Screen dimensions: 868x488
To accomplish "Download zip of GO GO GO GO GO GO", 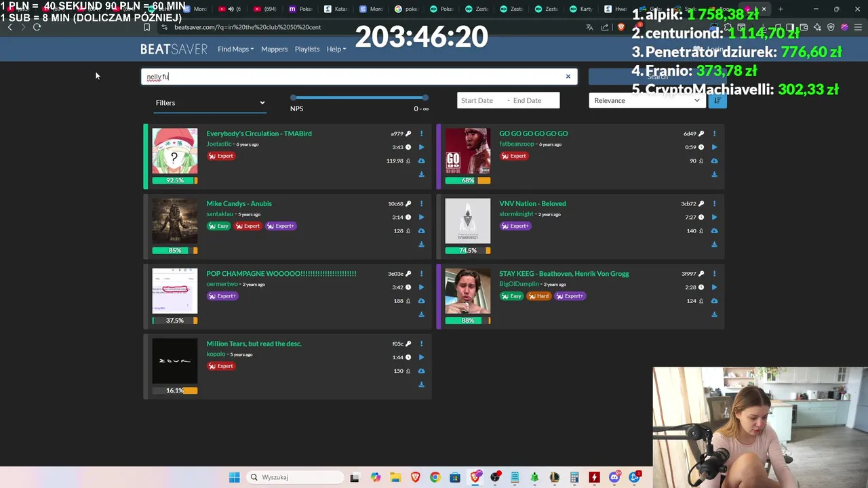I will click(x=714, y=174).
